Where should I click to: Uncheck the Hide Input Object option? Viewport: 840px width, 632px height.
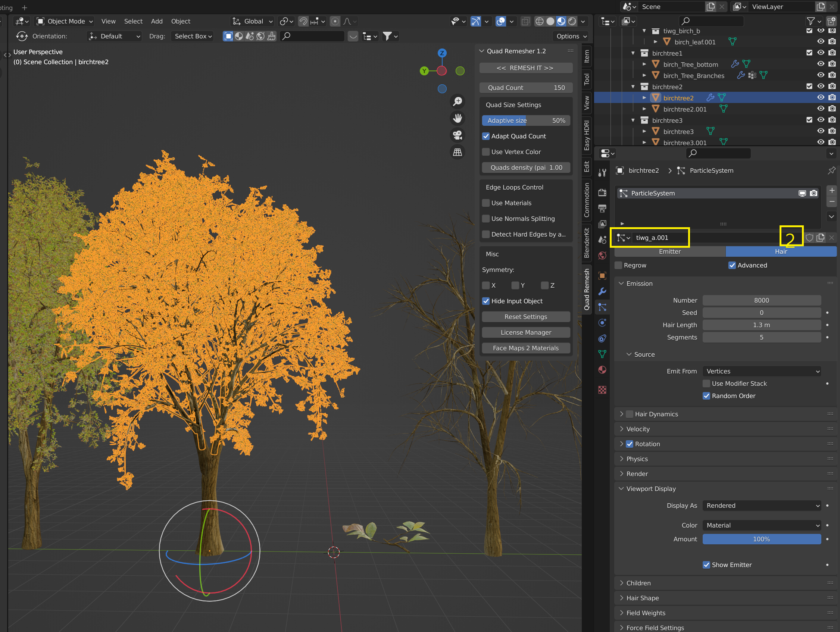[486, 301]
